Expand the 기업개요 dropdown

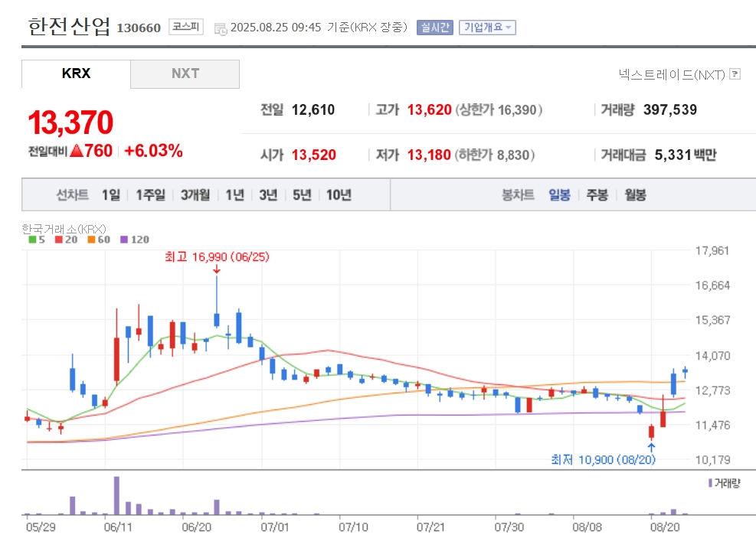tap(487, 28)
